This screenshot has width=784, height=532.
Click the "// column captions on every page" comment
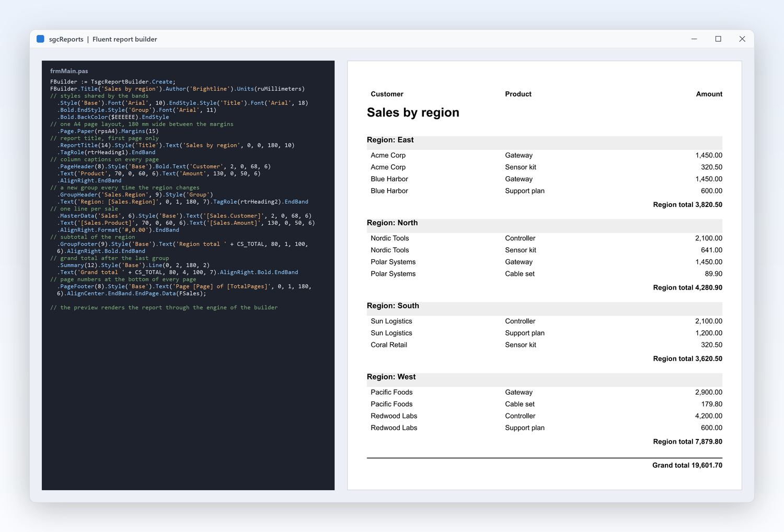coord(105,159)
